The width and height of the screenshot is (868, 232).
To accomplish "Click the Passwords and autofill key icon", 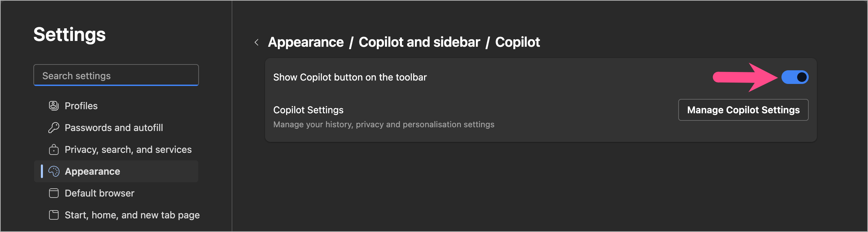I will pos(54,128).
